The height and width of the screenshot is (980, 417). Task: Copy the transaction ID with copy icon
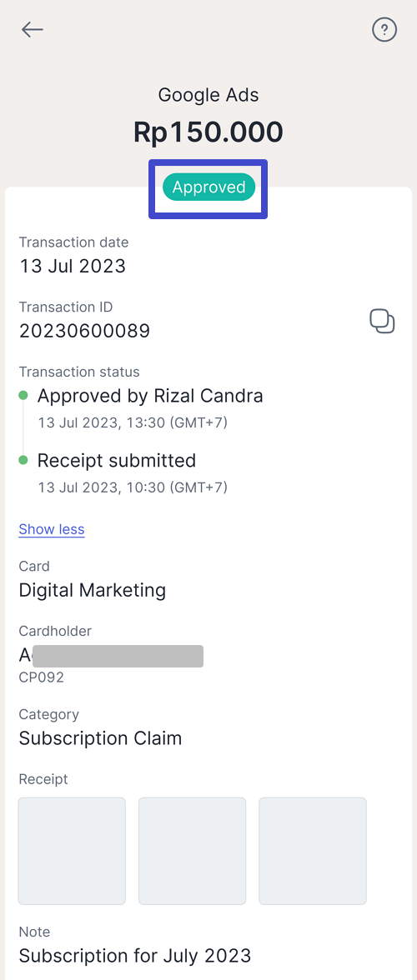[382, 322]
